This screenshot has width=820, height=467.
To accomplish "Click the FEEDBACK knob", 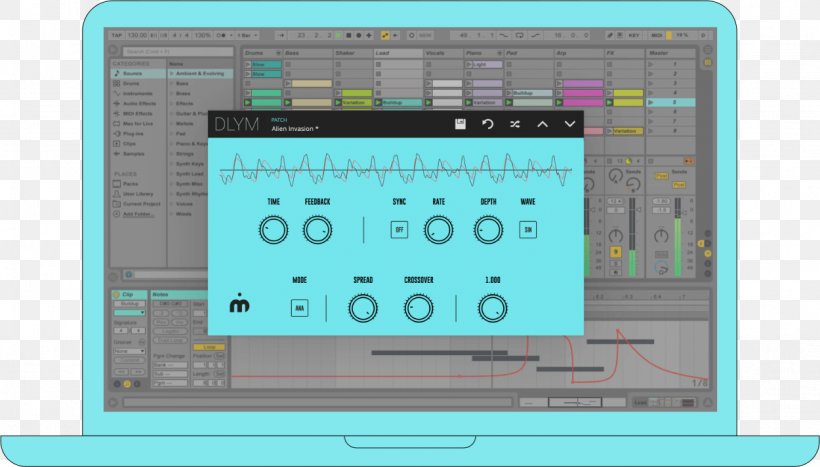I will tap(317, 230).
